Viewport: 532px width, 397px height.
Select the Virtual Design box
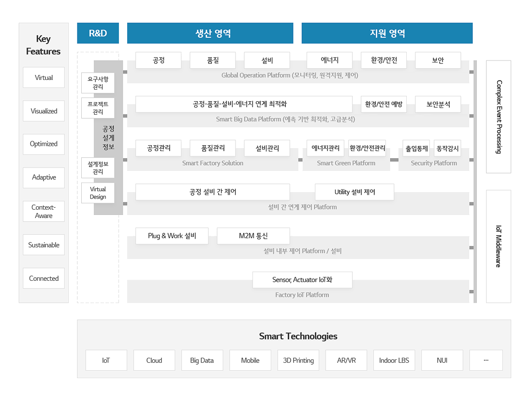click(x=98, y=193)
